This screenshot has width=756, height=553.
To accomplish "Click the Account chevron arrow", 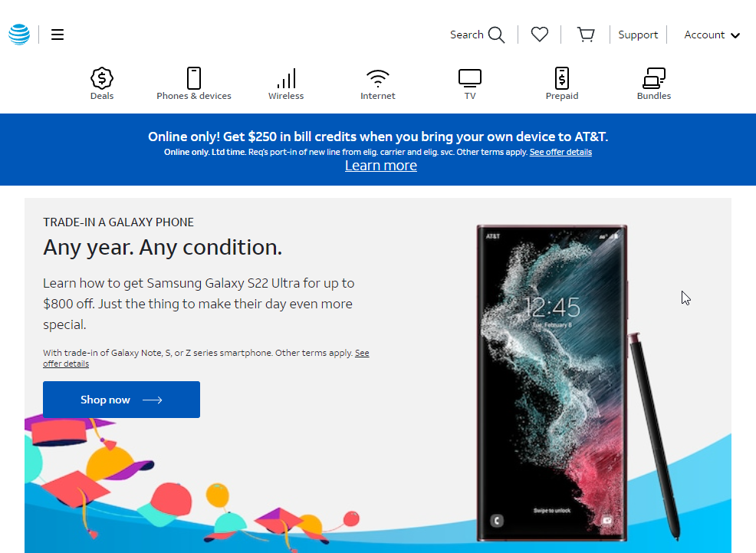I will 735,35.
